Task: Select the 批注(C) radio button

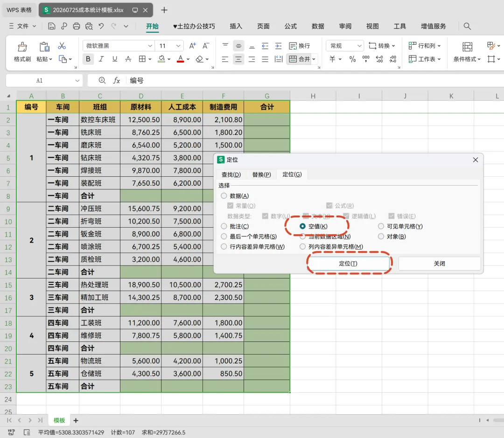Action: pyautogui.click(x=224, y=226)
